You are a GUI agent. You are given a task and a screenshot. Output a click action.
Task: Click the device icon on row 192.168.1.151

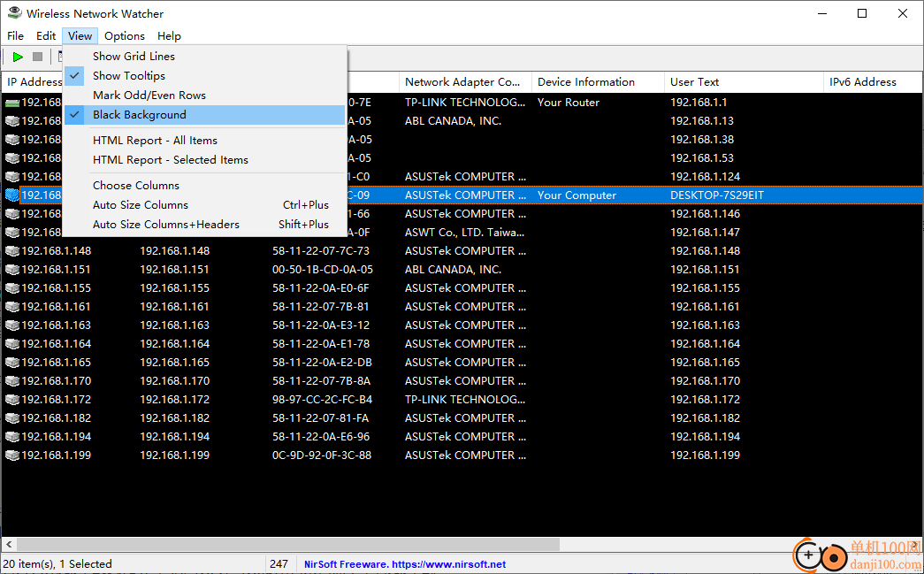point(12,270)
